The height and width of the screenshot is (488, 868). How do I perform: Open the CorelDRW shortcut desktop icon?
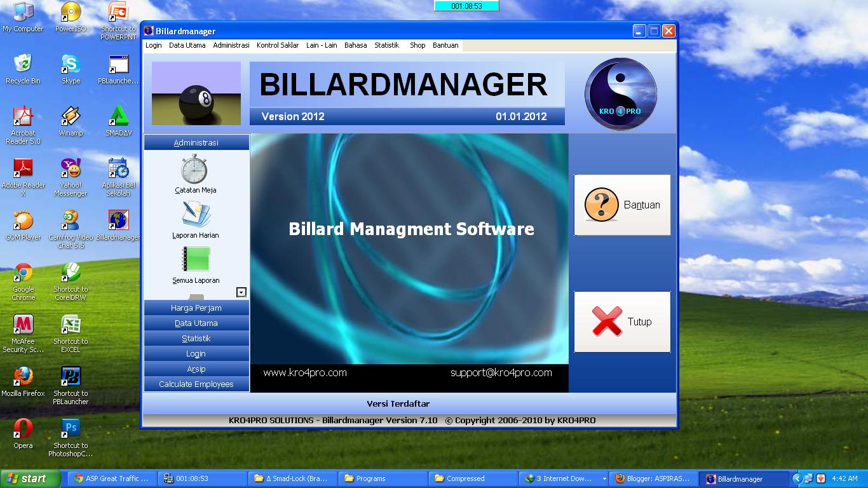click(71, 281)
